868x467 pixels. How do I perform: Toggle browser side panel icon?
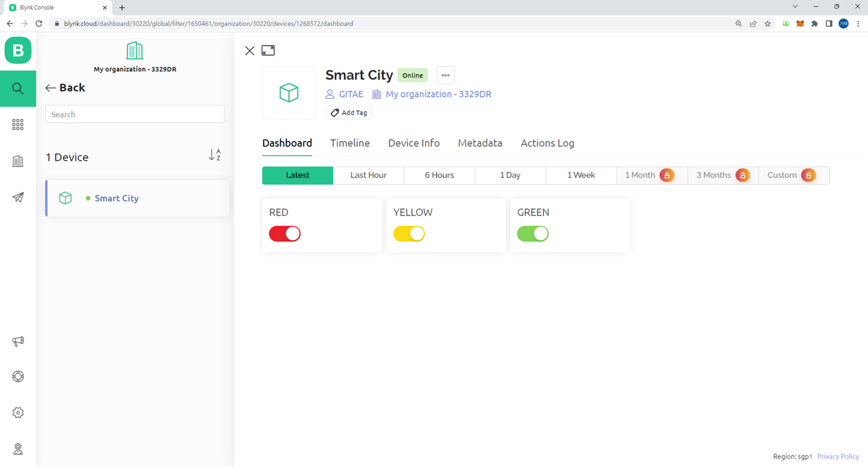tap(829, 24)
